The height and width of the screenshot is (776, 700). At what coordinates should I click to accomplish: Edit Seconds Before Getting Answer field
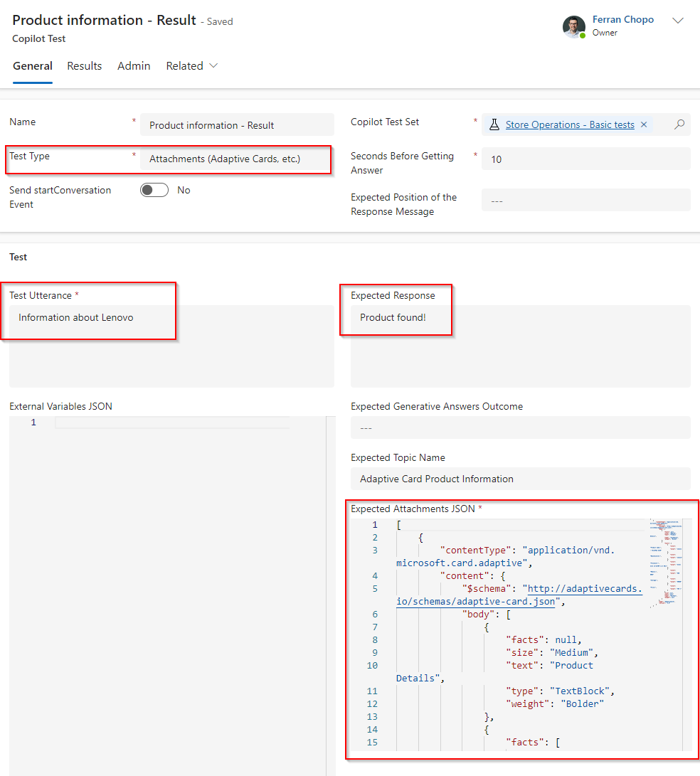585,159
